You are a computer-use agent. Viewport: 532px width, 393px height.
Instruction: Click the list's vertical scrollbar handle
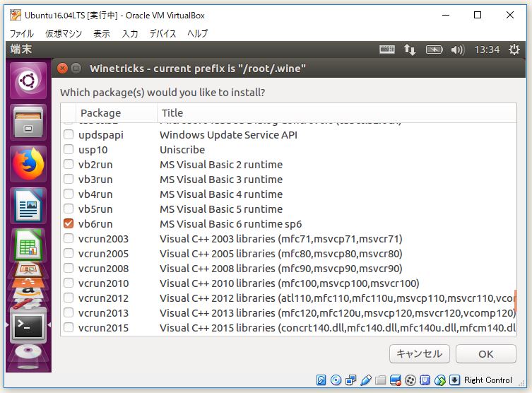(x=515, y=300)
